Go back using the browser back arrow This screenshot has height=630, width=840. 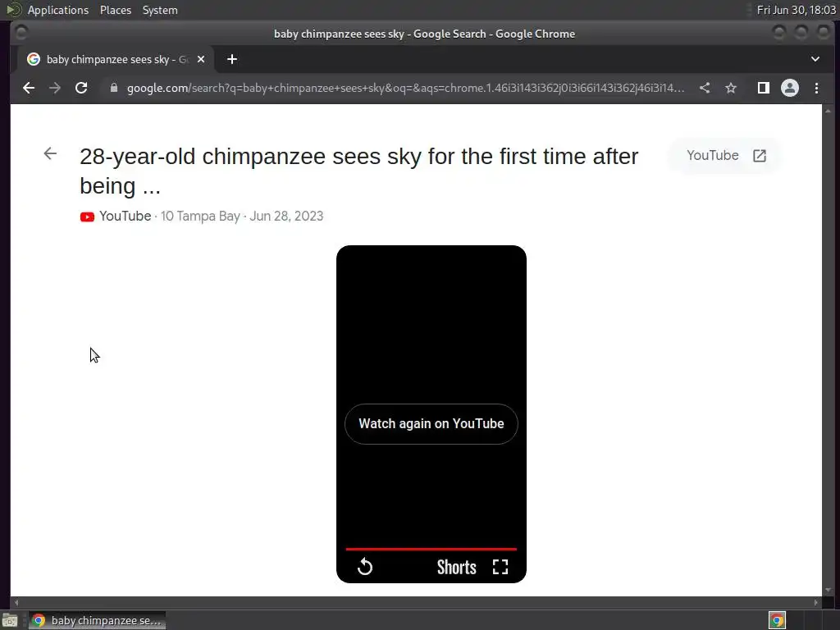pos(29,88)
